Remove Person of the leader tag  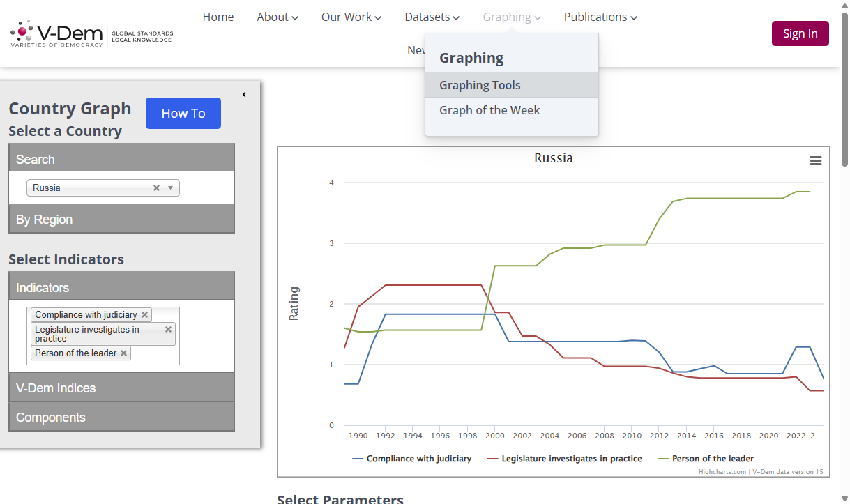click(123, 353)
